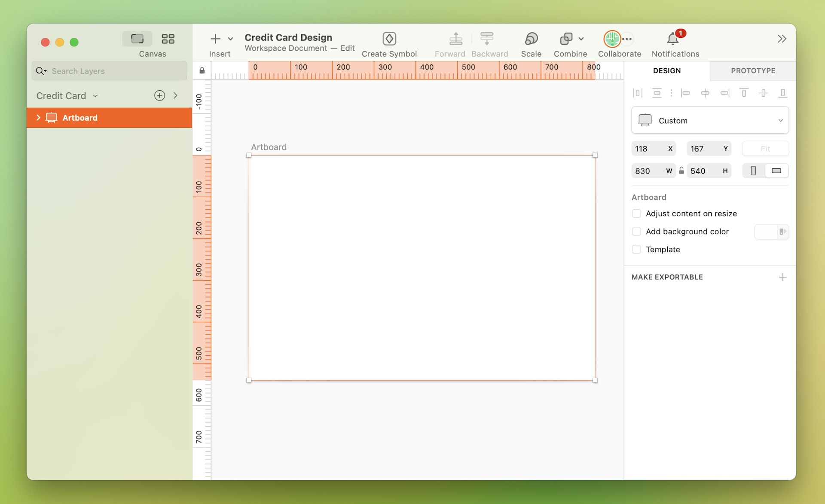Screen dimensions: 825x504
Task: Expand the Artboard layer in sidebar
Action: tap(39, 117)
